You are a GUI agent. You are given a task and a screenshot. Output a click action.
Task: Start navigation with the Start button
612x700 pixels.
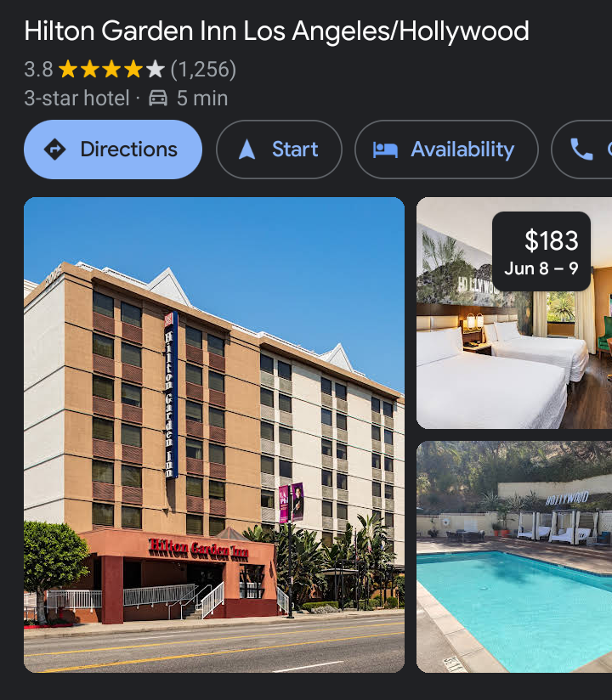(279, 150)
